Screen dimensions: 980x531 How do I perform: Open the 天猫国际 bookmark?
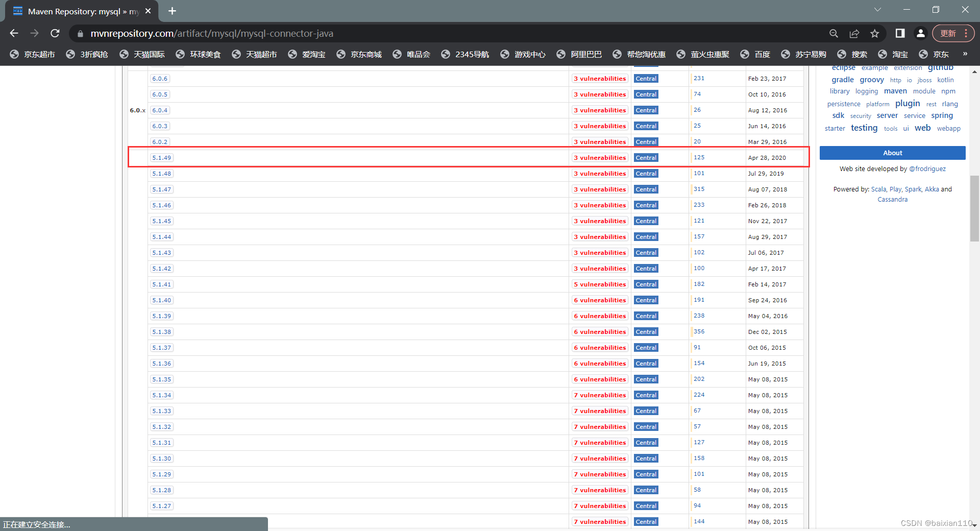(x=142, y=54)
